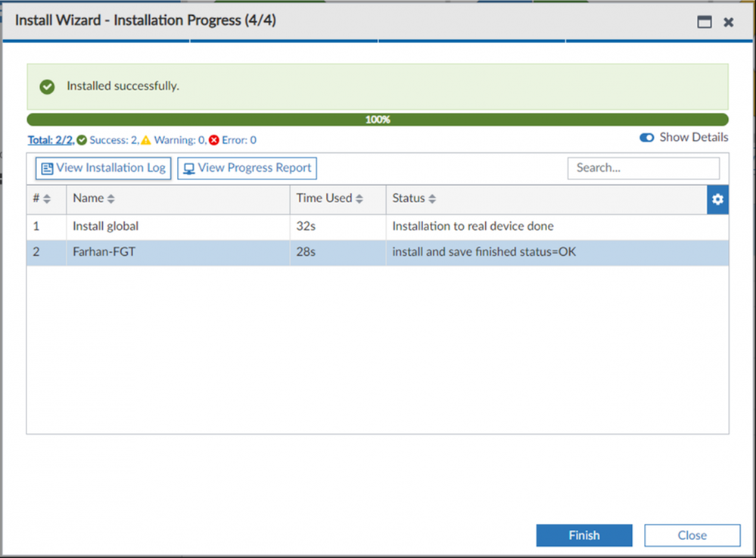The image size is (756, 558).
Task: Sort the table by Status column
Action: 432,198
